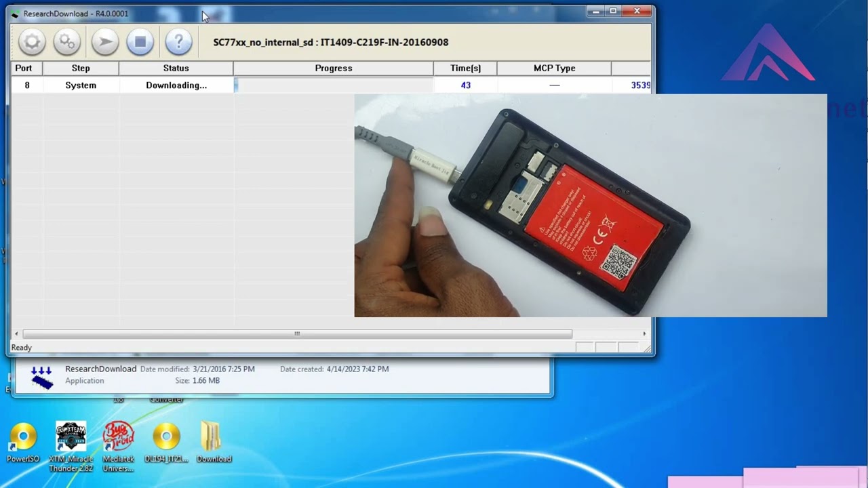Click the MCP Type column header
The width and height of the screenshot is (868, 488).
point(554,68)
